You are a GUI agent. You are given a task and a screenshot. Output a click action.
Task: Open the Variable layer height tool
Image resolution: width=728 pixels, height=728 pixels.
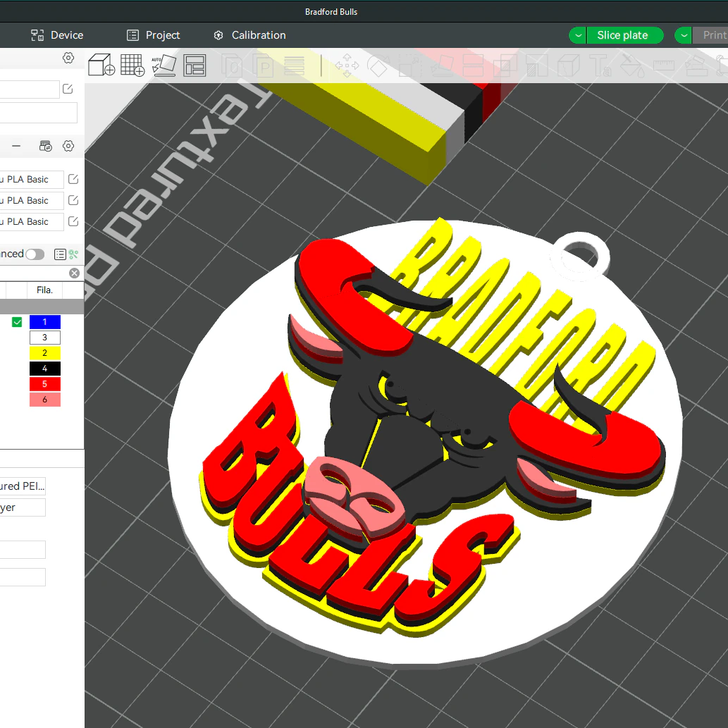click(x=294, y=66)
